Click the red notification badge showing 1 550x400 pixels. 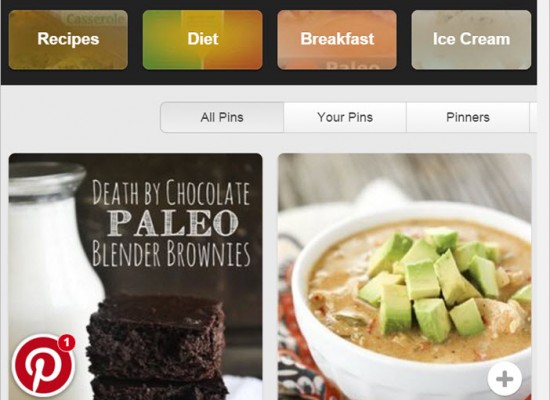66,342
